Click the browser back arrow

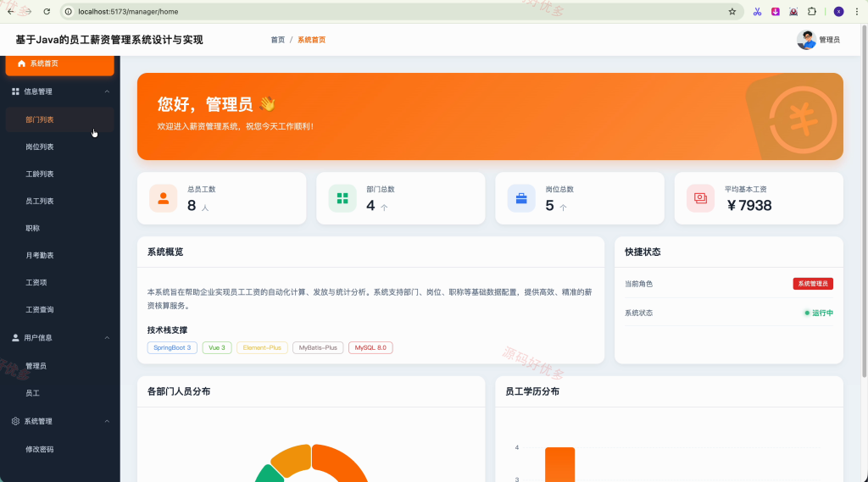10,11
